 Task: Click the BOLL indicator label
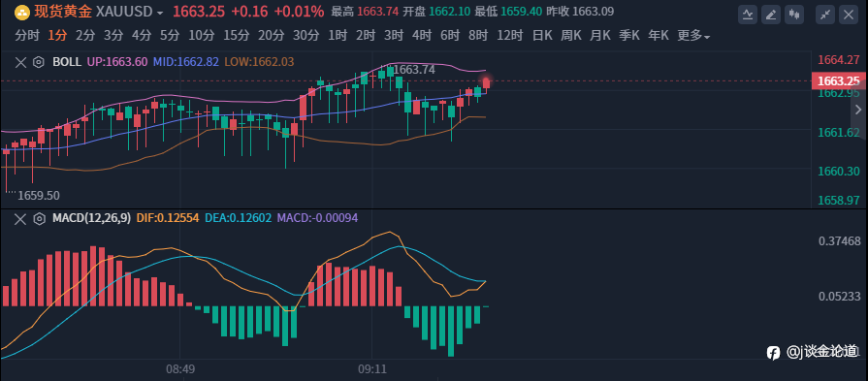pos(66,62)
